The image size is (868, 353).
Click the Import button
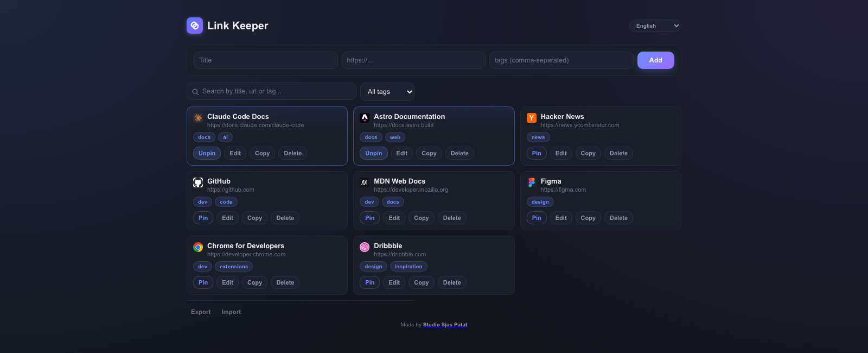click(x=231, y=312)
